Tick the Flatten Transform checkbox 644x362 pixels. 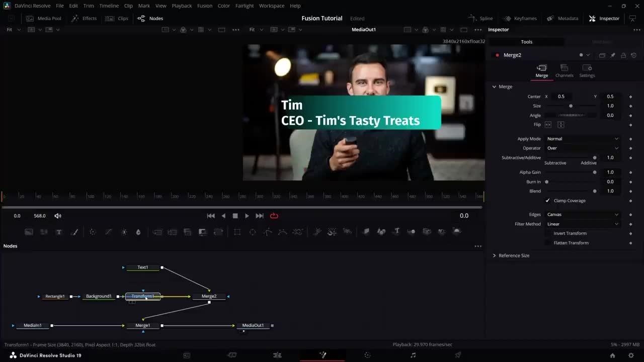(548, 243)
